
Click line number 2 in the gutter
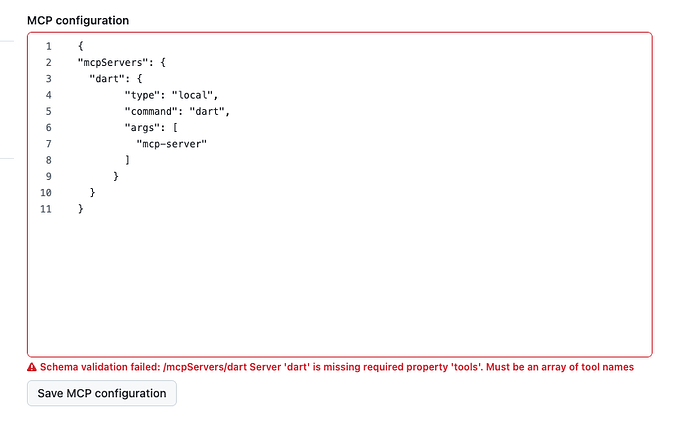48,62
